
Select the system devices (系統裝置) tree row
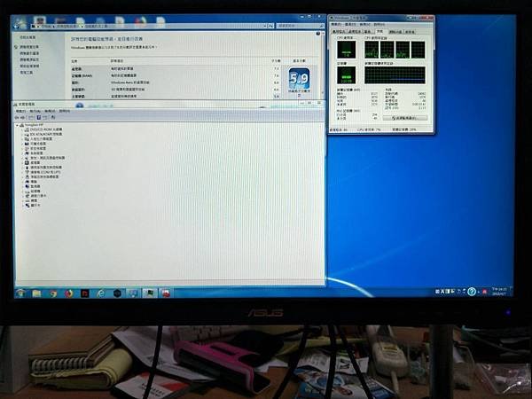(35, 153)
